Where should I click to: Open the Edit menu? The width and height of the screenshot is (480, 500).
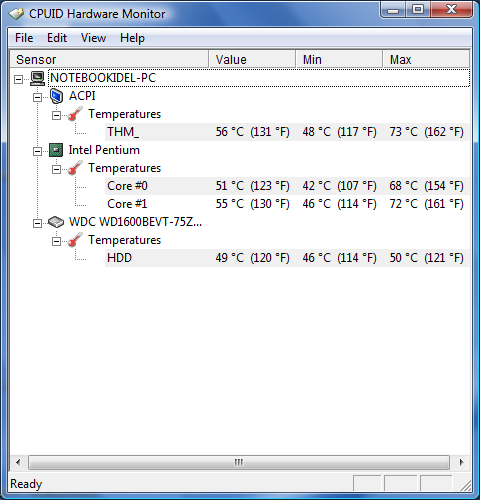[x=57, y=38]
